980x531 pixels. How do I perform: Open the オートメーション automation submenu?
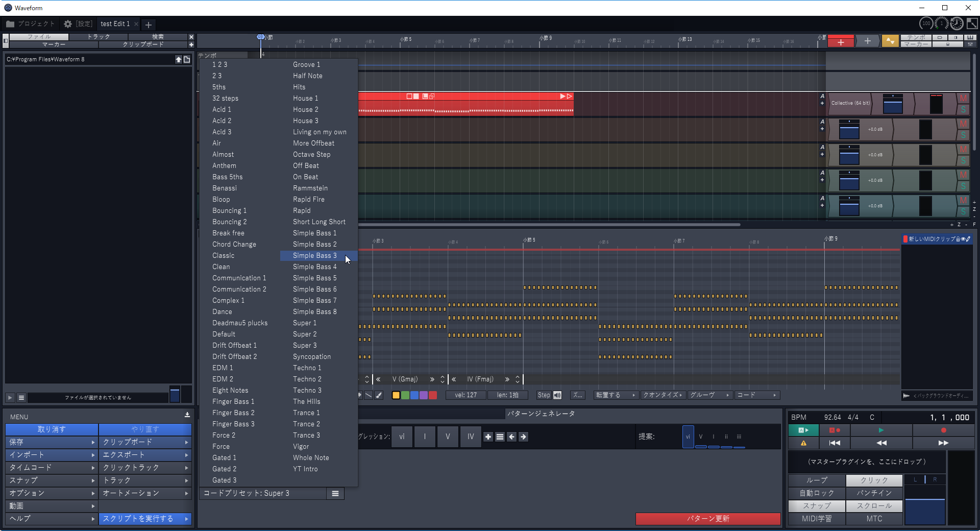coord(145,493)
